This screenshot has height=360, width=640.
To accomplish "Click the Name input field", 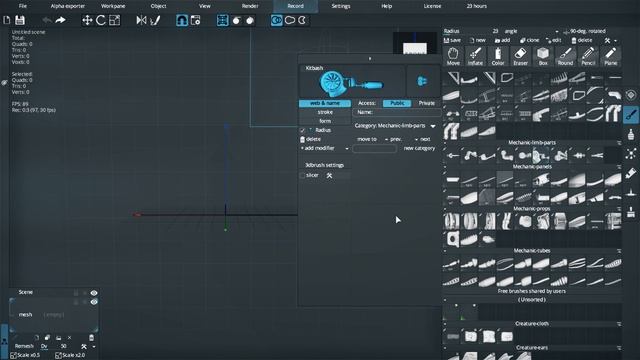I will tap(397, 112).
